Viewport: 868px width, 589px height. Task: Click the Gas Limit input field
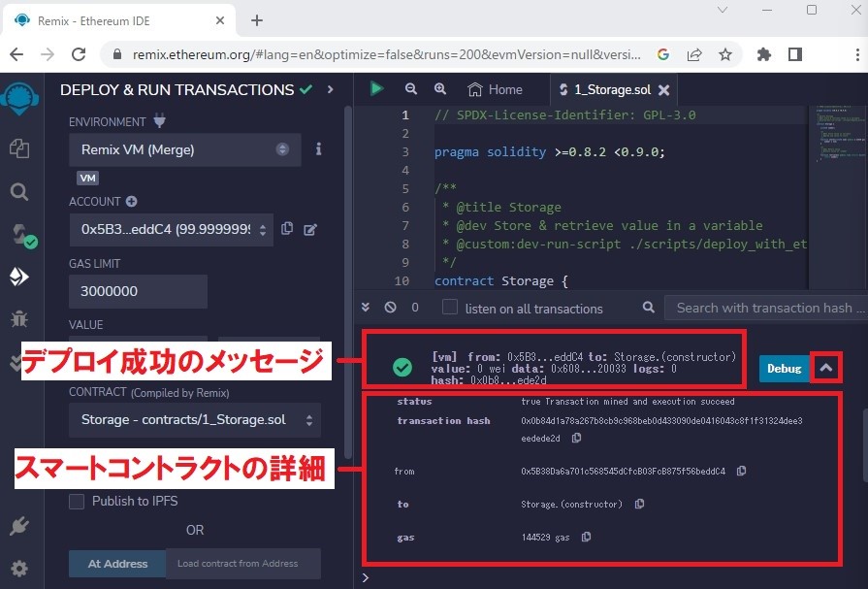click(x=139, y=291)
